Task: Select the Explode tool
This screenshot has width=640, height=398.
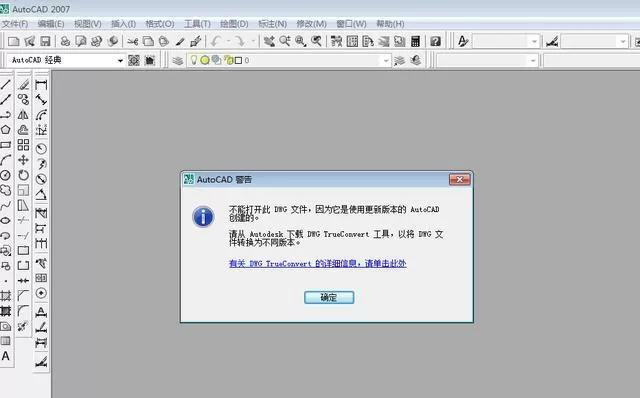Action: [23, 326]
